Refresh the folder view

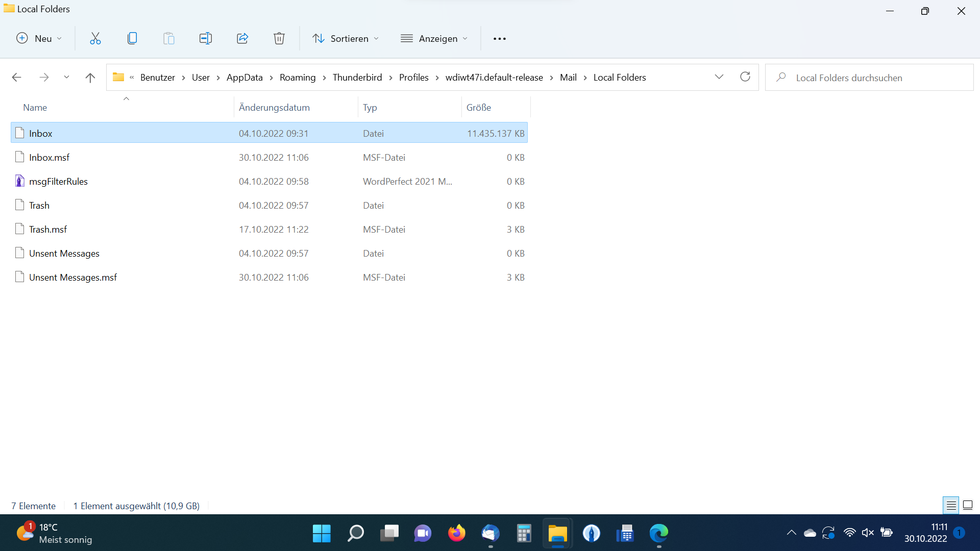tap(745, 77)
